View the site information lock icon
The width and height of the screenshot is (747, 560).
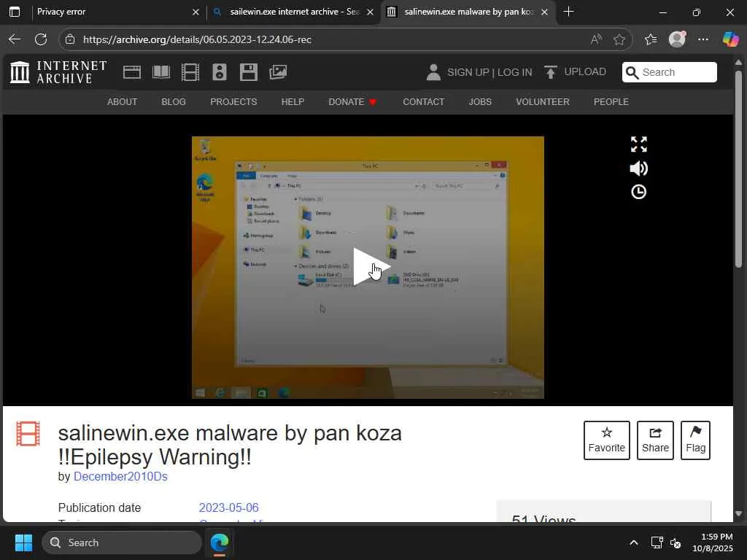(x=70, y=39)
